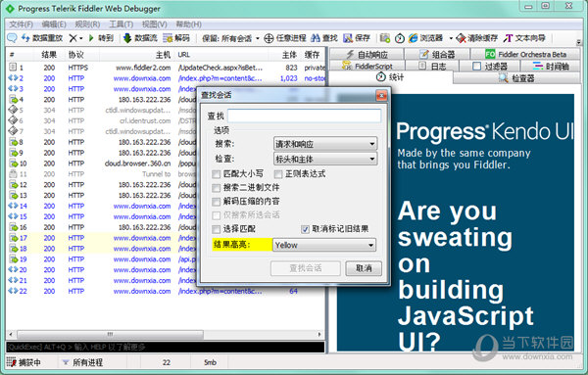Open the 工具(T) menu
The width and height of the screenshot is (588, 375).
[121, 24]
